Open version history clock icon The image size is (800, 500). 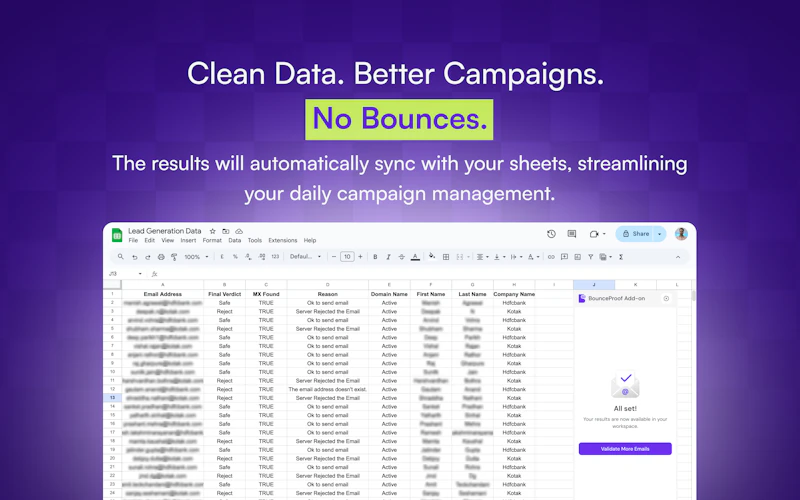[x=551, y=234]
